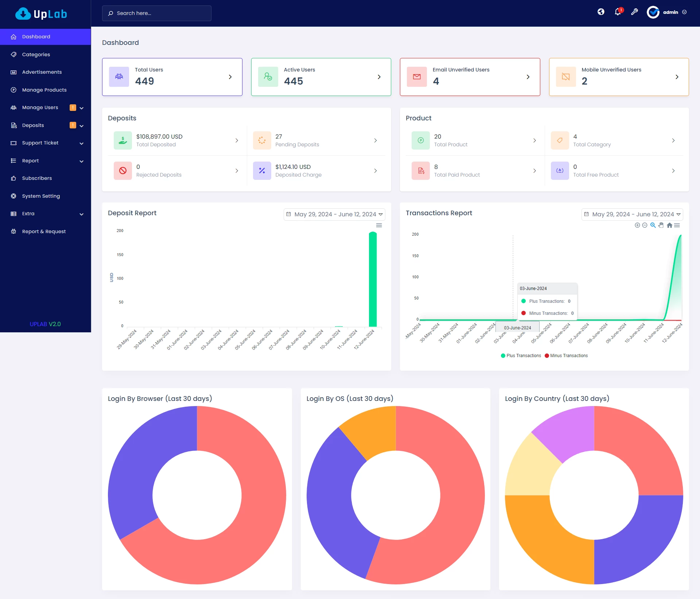Toggle Minus Transactions legend series
Viewport: 700px width, 599px height.
coord(566,356)
